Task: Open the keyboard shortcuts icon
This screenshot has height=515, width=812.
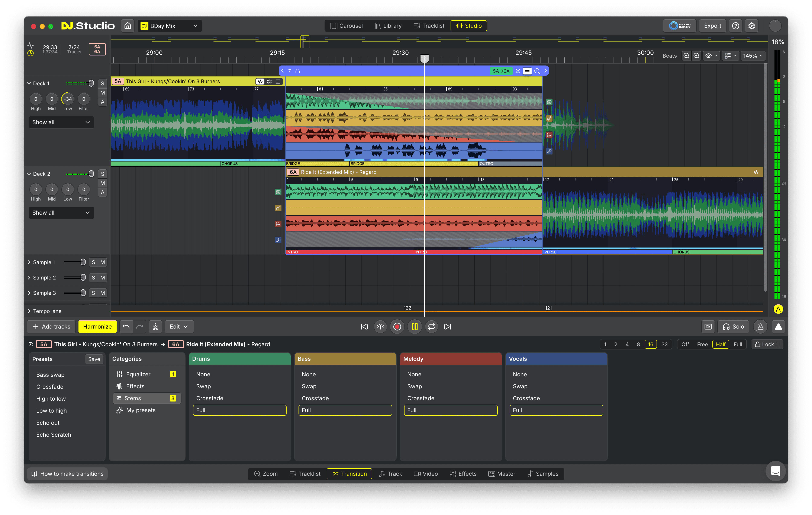Action: pos(708,327)
